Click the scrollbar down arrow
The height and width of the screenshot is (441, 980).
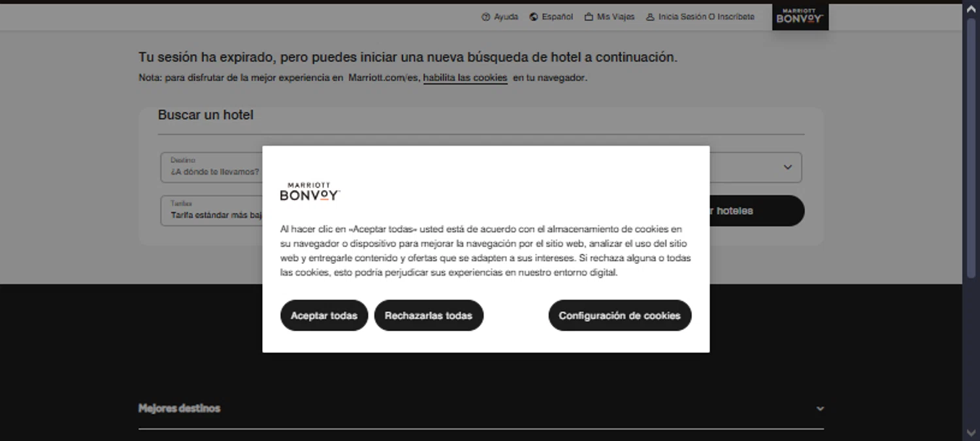pos(971,433)
